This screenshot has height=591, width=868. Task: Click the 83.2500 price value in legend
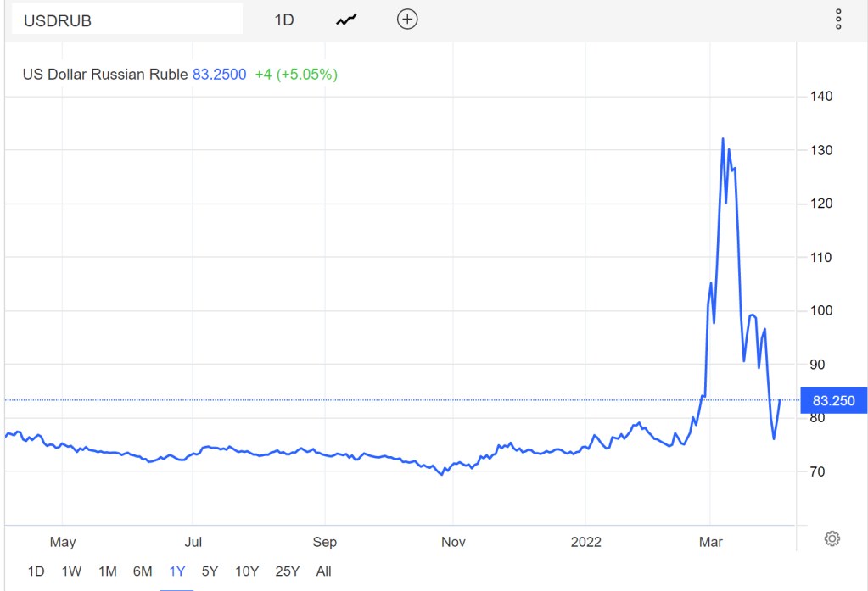(x=219, y=75)
